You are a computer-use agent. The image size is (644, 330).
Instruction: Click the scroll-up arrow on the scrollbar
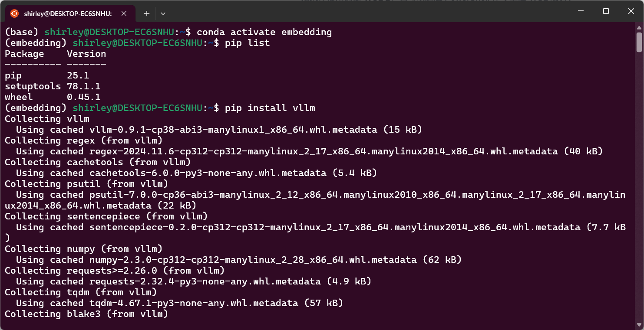[x=638, y=28]
